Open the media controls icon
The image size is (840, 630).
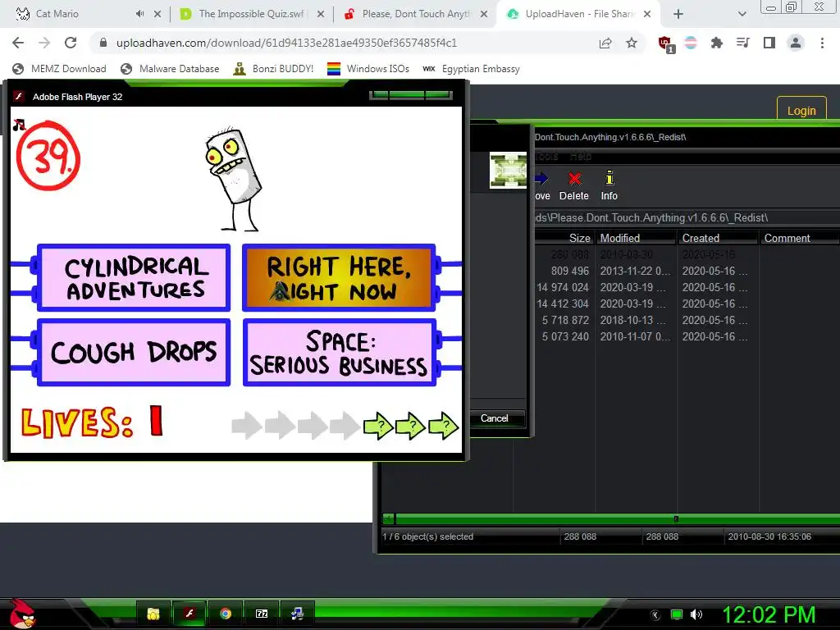click(743, 43)
